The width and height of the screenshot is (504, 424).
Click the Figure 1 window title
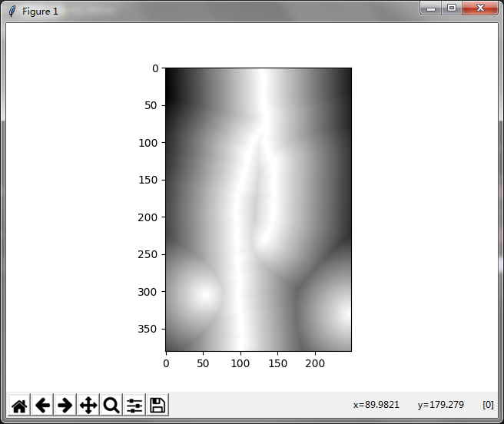pos(40,12)
